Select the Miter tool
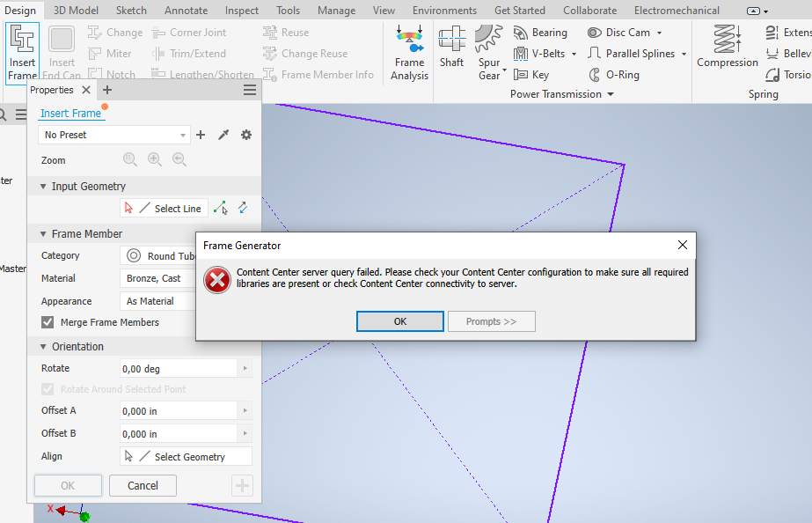Screen dimensions: 812x523 (110, 54)
